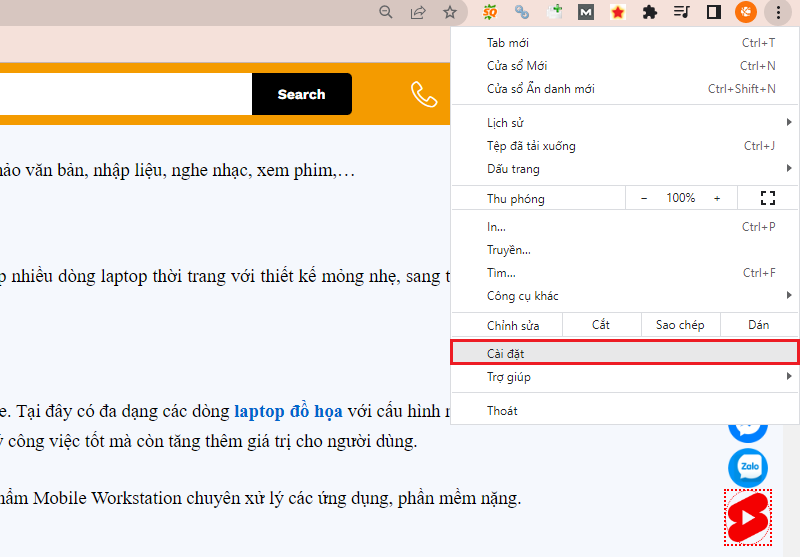The width and height of the screenshot is (800, 557).
Task: Open the red YouTube Shorts icon
Action: click(748, 517)
